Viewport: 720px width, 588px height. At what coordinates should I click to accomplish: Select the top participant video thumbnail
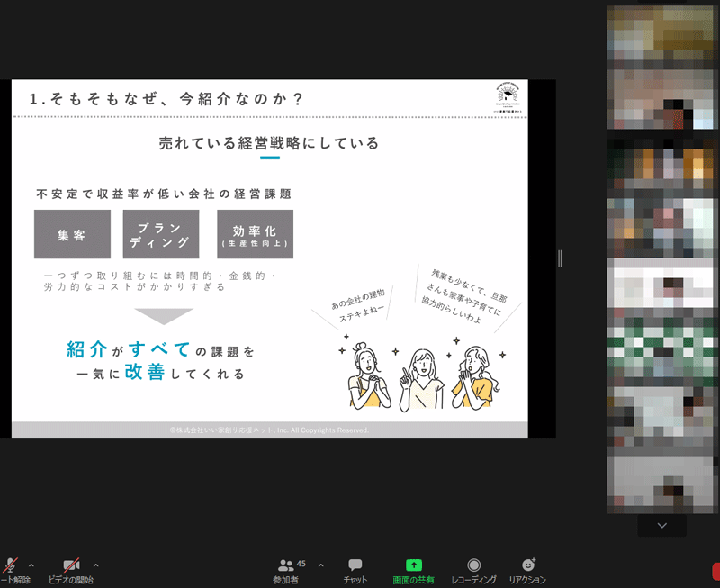pyautogui.click(x=661, y=33)
